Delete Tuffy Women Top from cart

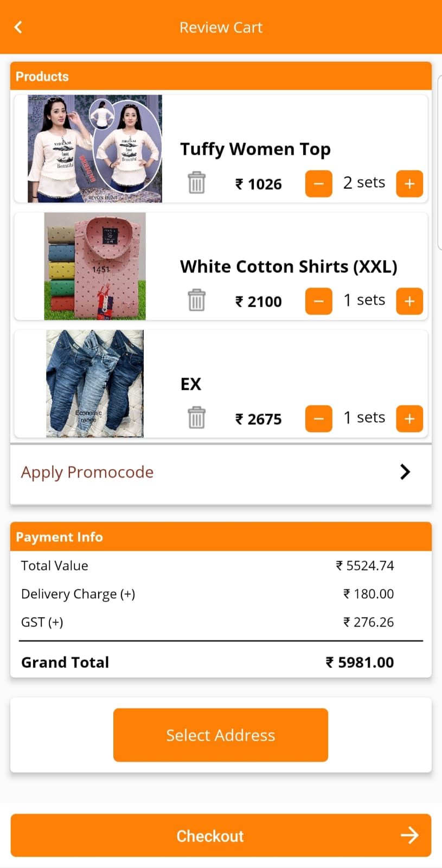click(196, 183)
